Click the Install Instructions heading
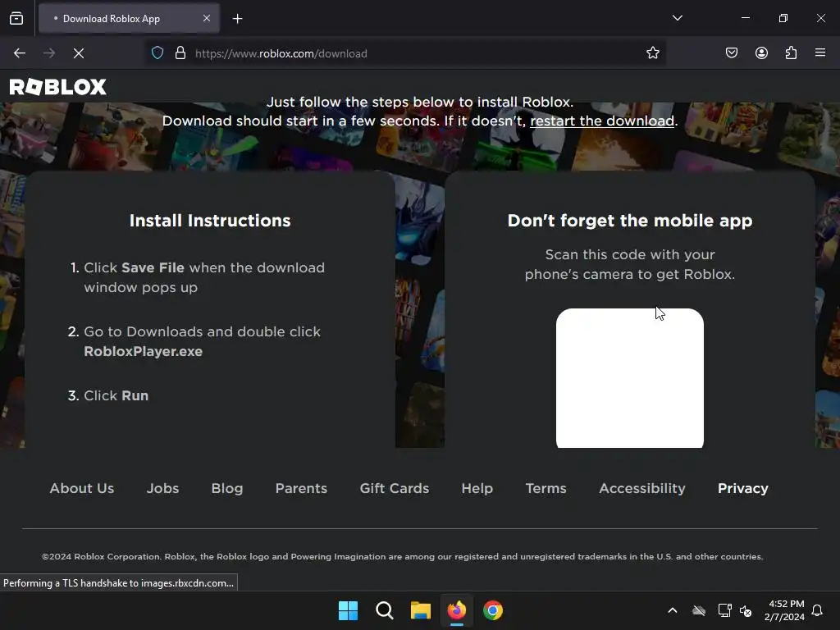 [x=210, y=221]
